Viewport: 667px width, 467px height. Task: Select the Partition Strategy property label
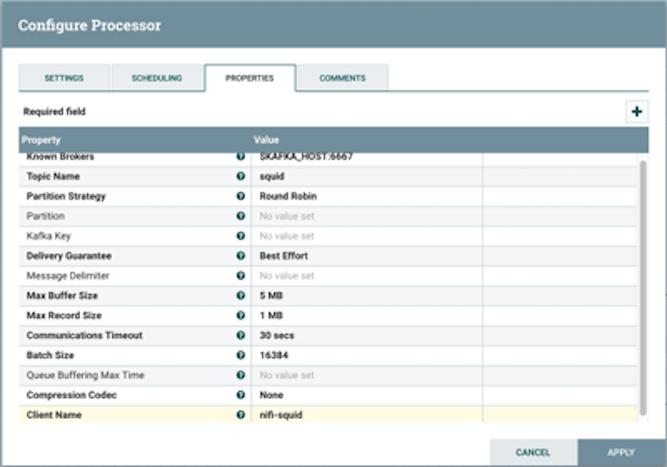click(66, 196)
